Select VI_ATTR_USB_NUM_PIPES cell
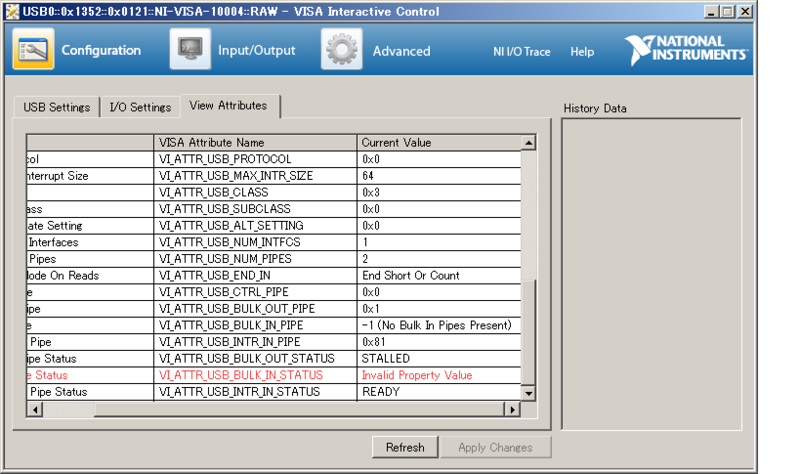Screen dimensions: 800x474 pos(255,259)
